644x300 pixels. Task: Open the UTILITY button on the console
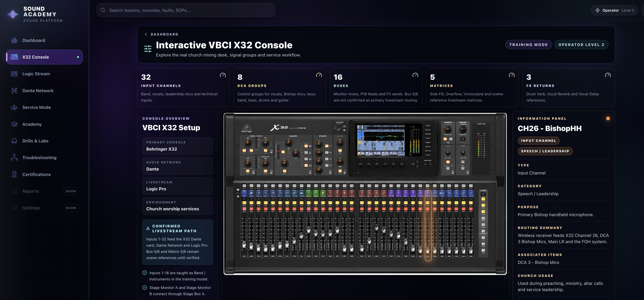428,155
